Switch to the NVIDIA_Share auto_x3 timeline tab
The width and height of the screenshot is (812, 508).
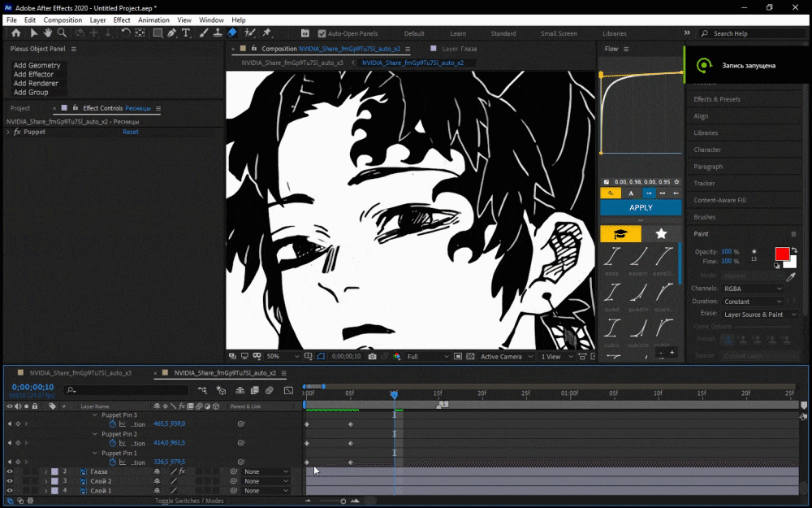click(80, 373)
